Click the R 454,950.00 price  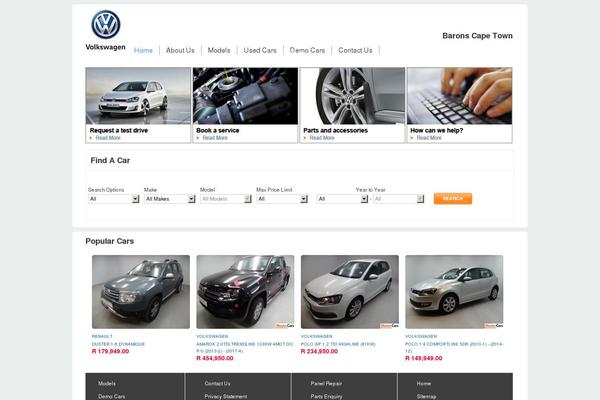(215, 358)
